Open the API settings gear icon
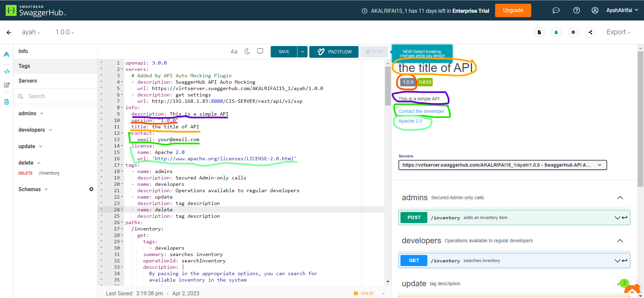 pyautogui.click(x=573, y=32)
